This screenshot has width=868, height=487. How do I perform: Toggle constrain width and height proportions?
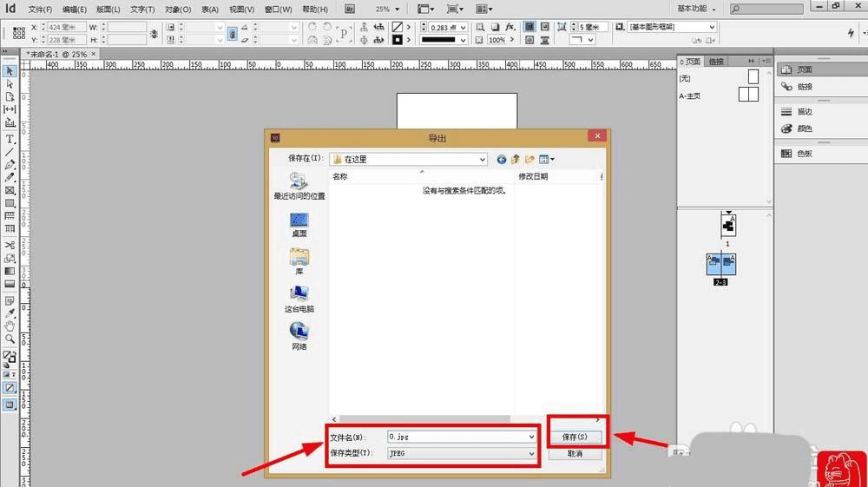click(154, 34)
